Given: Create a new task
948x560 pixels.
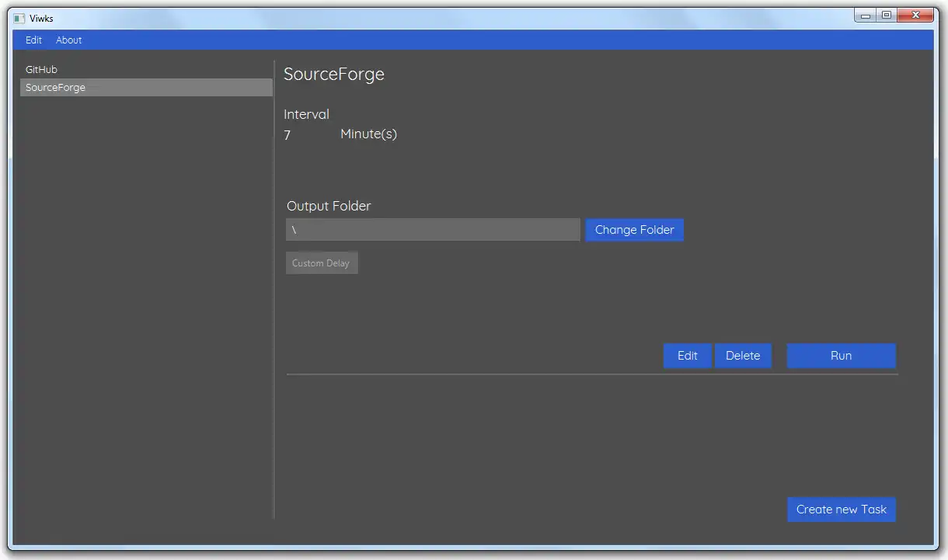Looking at the screenshot, I should pos(841,510).
